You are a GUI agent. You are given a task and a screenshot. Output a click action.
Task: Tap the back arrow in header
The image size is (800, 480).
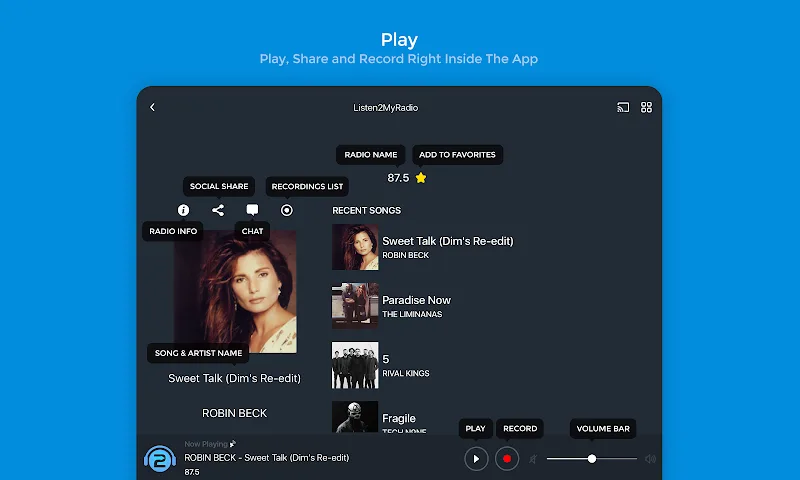tap(152, 107)
